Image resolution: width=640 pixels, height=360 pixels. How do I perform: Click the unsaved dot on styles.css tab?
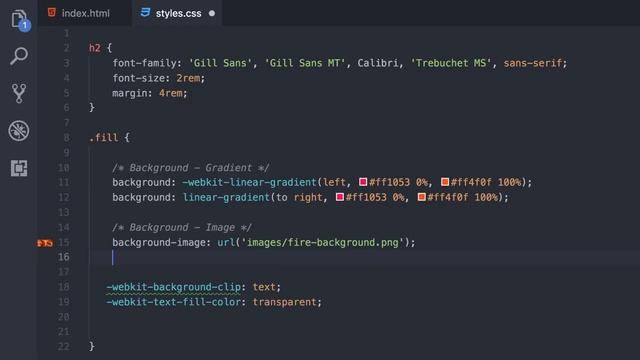pyautogui.click(x=212, y=13)
